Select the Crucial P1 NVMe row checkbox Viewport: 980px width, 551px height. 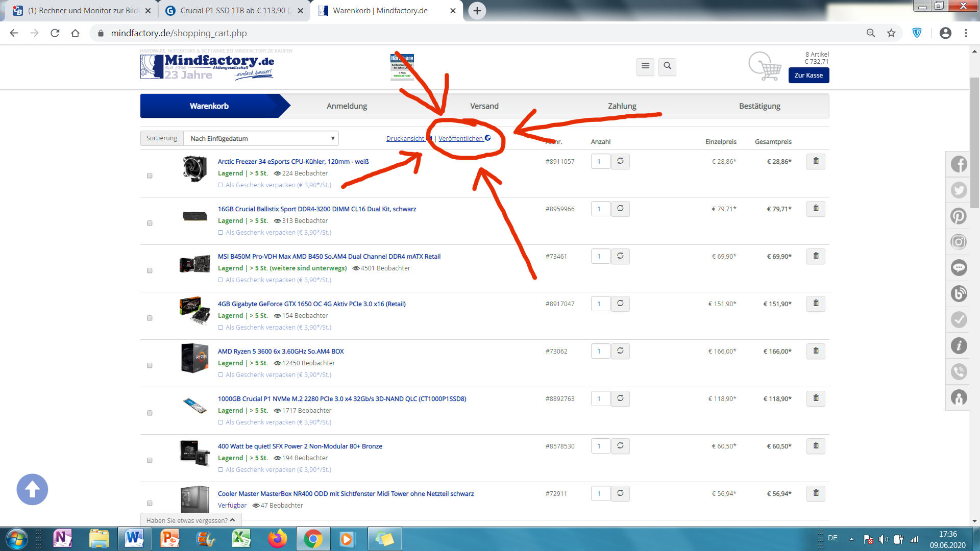(x=150, y=413)
